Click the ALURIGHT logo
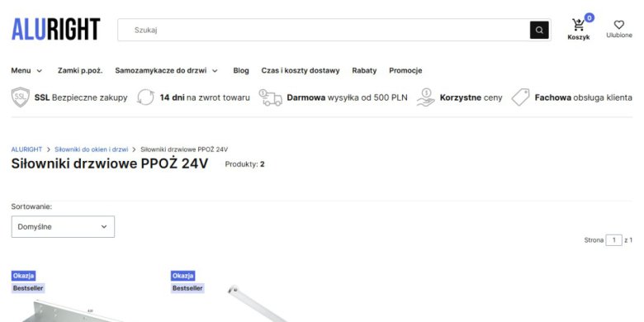 pos(56,29)
